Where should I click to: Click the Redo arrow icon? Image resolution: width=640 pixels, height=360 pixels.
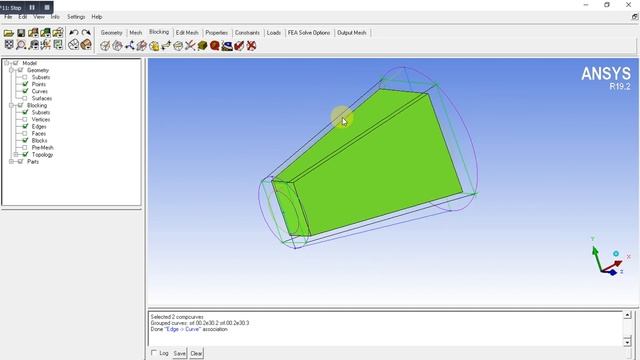tap(86, 33)
